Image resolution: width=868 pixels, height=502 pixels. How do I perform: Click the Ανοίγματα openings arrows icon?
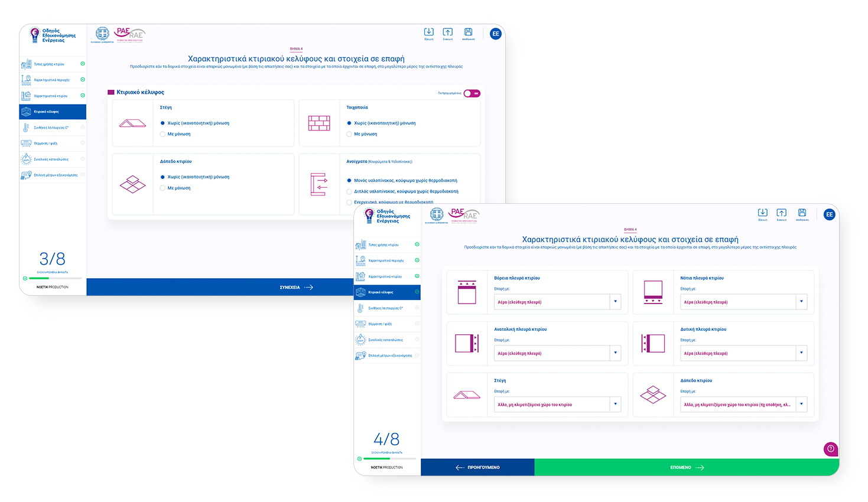319,184
